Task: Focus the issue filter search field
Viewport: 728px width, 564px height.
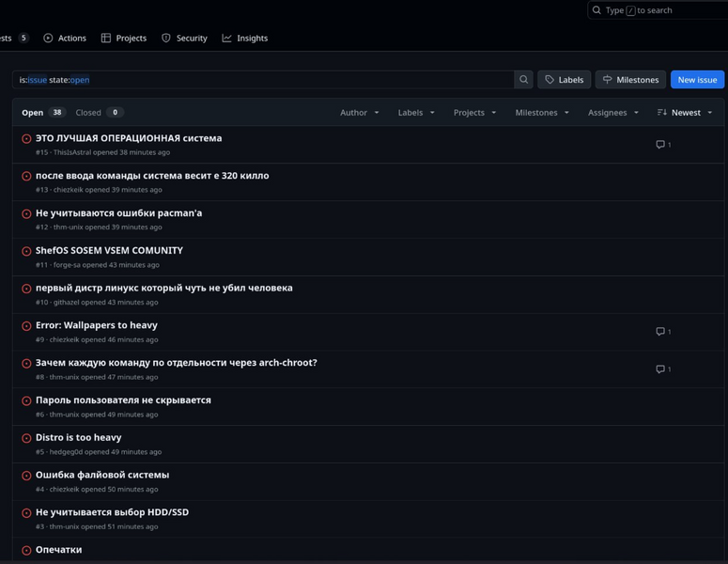Action: 263,80
